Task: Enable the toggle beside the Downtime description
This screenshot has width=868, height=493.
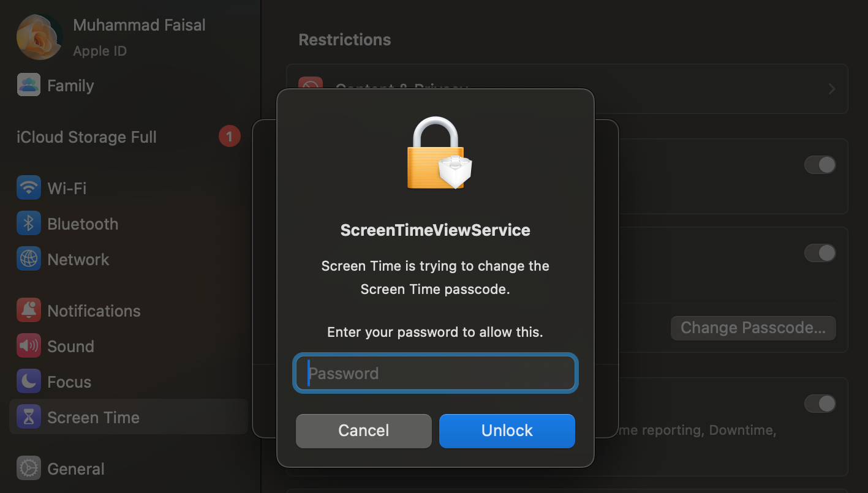Action: (820, 404)
